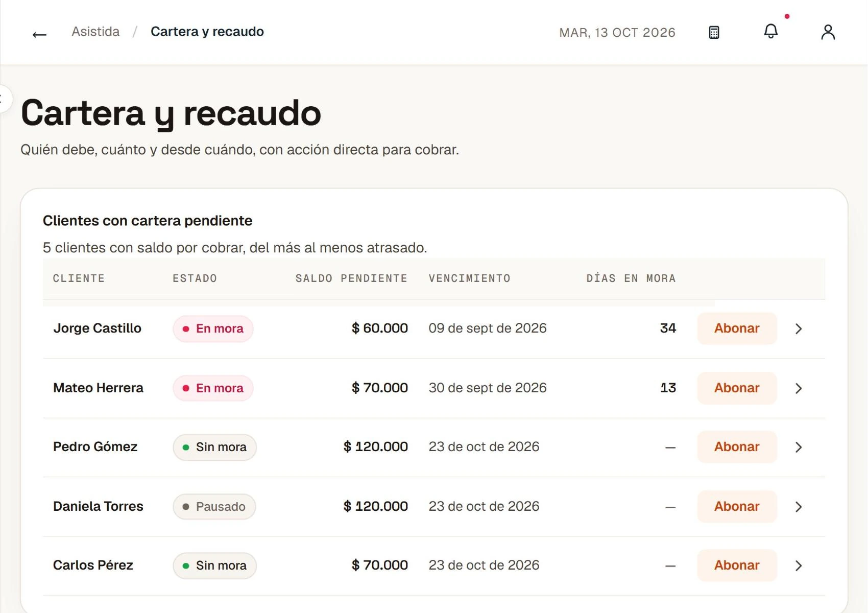This screenshot has width=868, height=613.
Task: Click the 13 days overdue value
Action: [668, 388]
